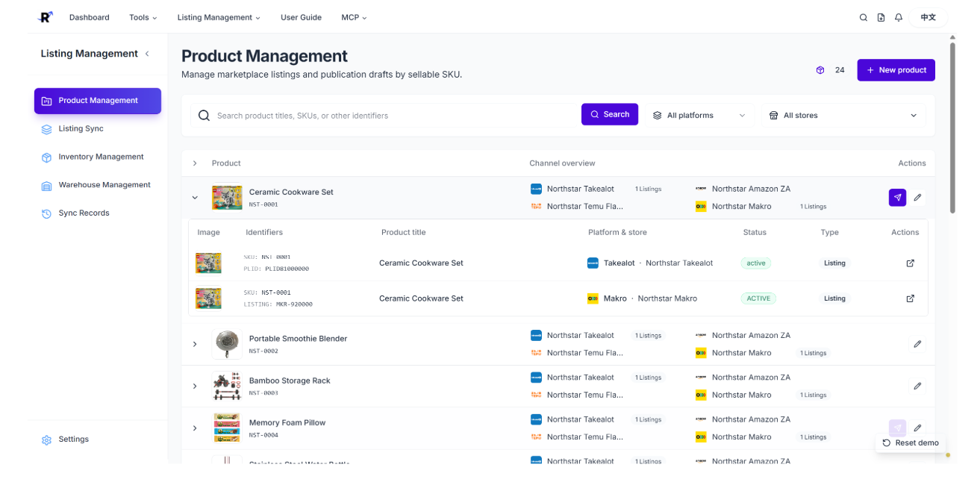The width and height of the screenshot is (980, 485).
Task: Go to Dashboard in top navigation
Action: coord(90,17)
